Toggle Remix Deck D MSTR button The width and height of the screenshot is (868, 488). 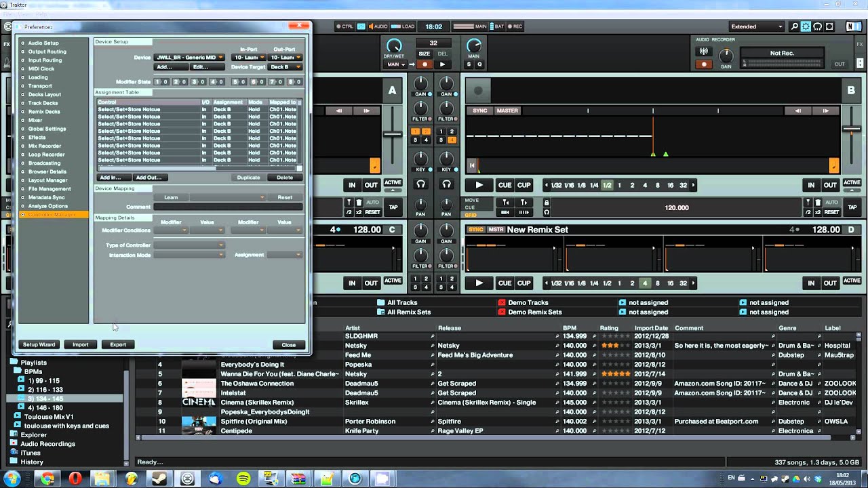click(496, 230)
